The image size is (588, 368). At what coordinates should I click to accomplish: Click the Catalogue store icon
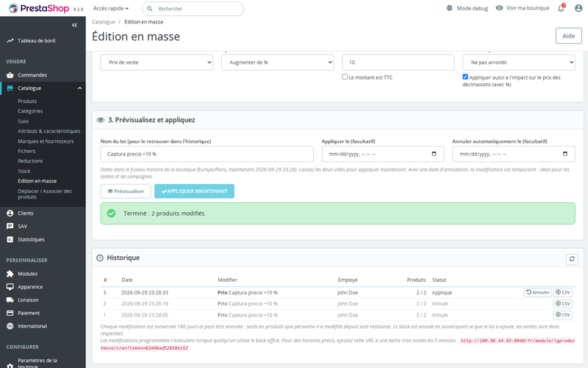pyautogui.click(x=10, y=88)
